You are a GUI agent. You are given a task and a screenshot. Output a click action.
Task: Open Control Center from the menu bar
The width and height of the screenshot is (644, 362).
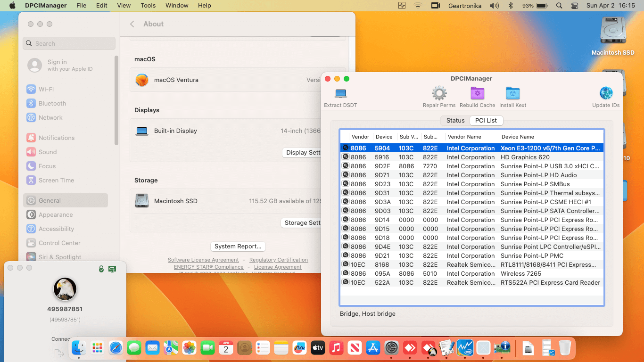[x=575, y=6]
